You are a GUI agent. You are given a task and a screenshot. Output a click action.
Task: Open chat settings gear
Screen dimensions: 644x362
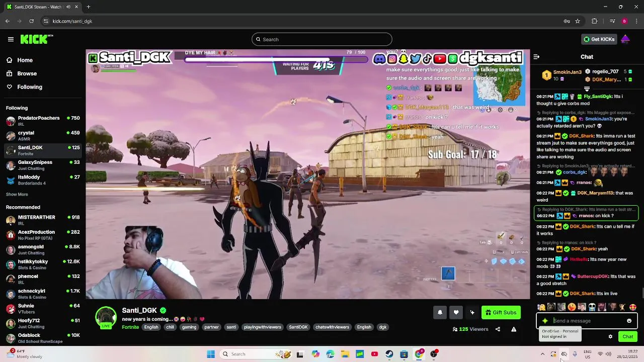(610, 337)
